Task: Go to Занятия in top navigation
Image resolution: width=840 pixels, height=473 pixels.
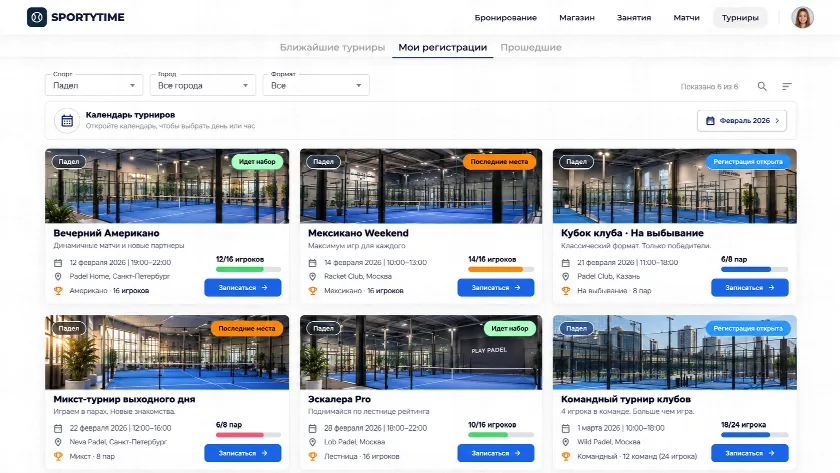Action: coord(634,18)
